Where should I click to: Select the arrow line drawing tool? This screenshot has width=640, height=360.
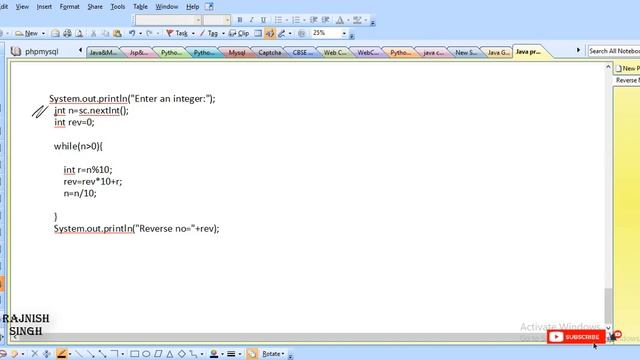(x=91, y=354)
